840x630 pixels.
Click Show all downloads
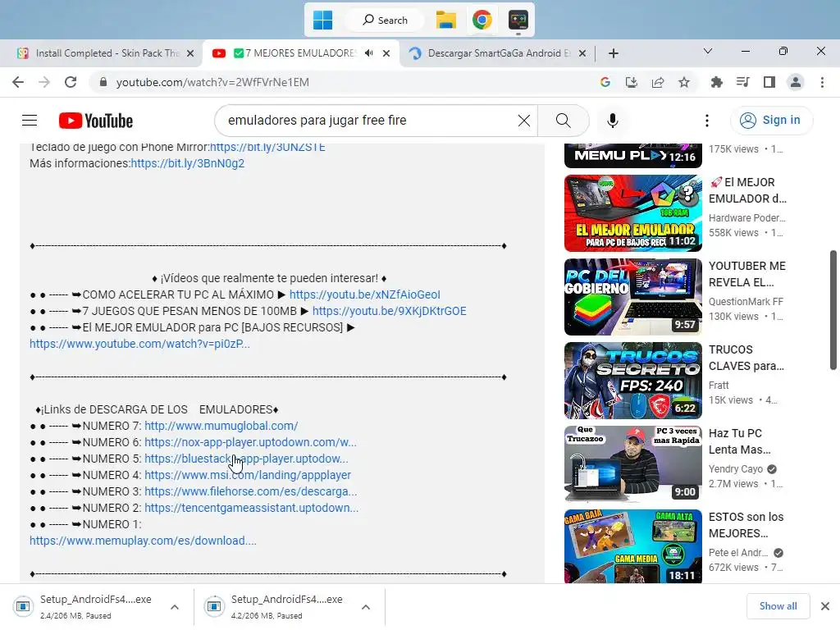[x=778, y=606]
